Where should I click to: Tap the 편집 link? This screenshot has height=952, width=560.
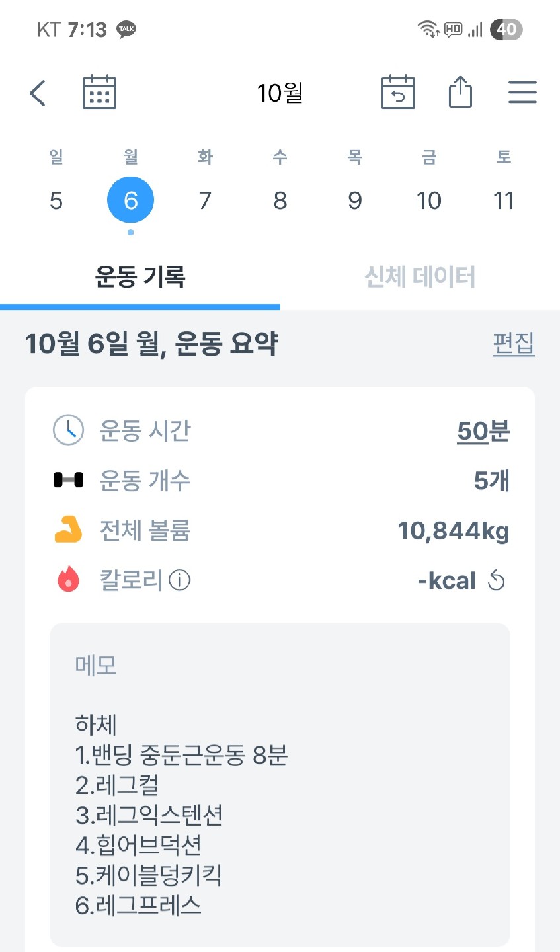[x=513, y=344]
